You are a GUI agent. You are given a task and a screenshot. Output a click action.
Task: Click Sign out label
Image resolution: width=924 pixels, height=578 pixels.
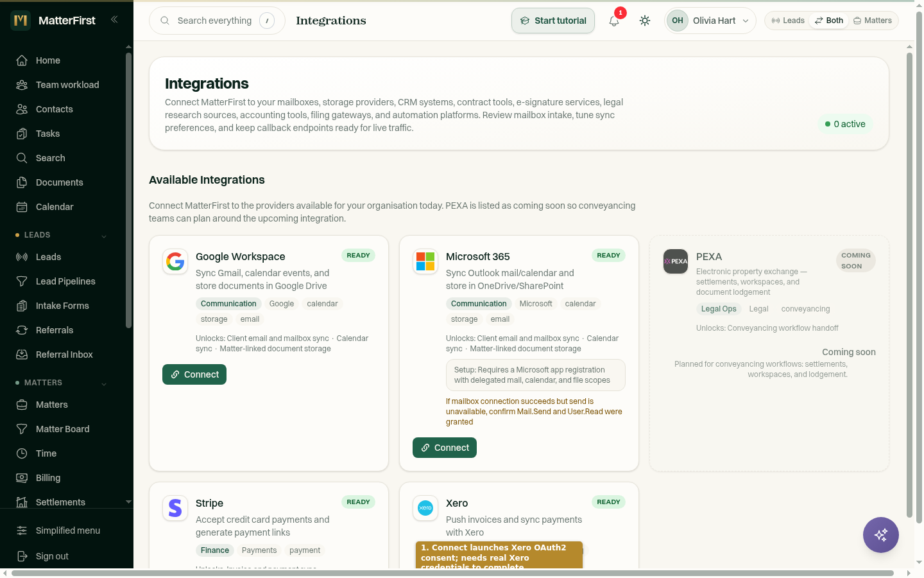click(52, 556)
